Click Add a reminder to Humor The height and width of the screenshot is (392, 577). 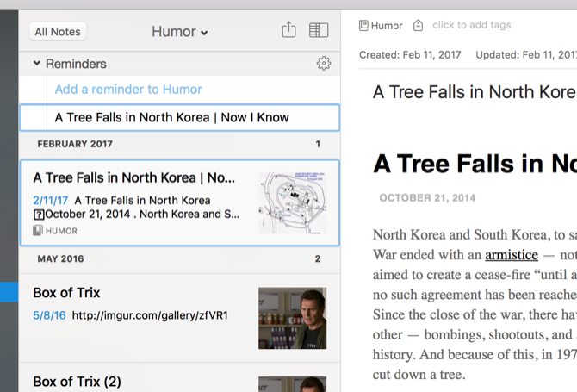tap(128, 89)
